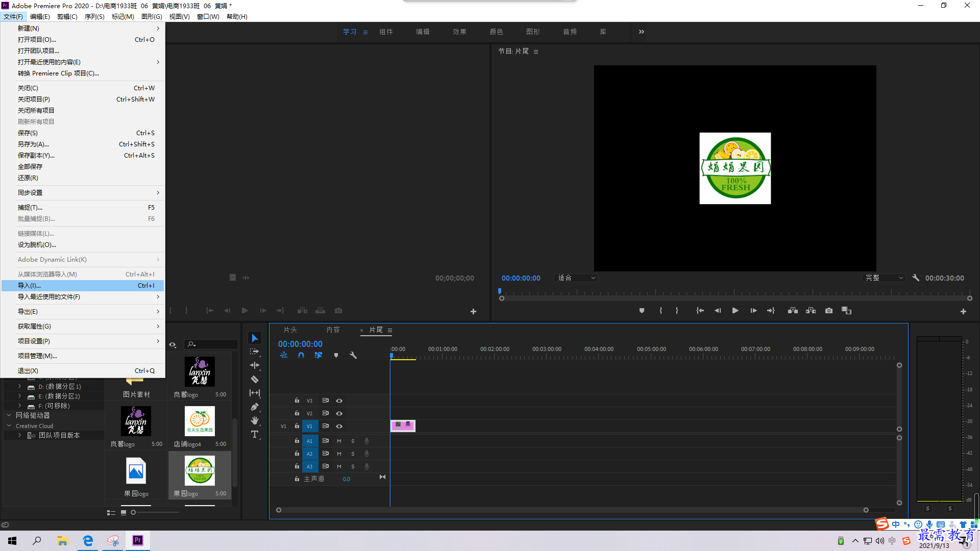Open 新建(N) submenu
Screen dimensions: 980x551
pyautogui.click(x=83, y=29)
